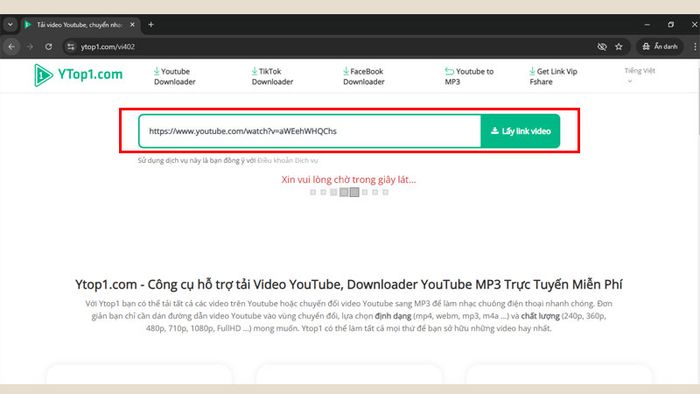Viewport: 700px width, 394px height.
Task: Reload the page using refresh icon
Action: (49, 46)
